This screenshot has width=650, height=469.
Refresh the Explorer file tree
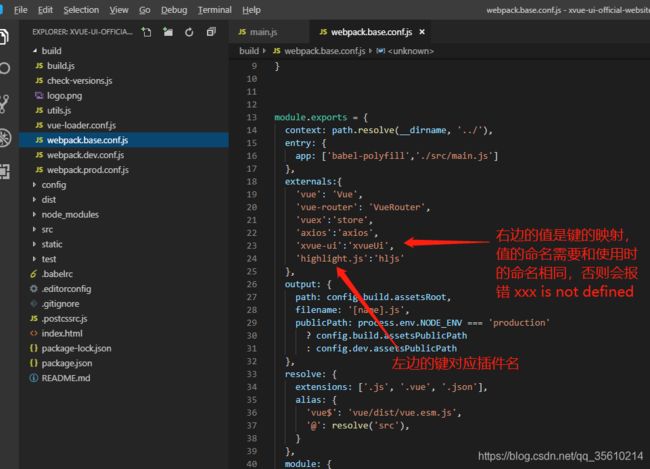point(189,32)
